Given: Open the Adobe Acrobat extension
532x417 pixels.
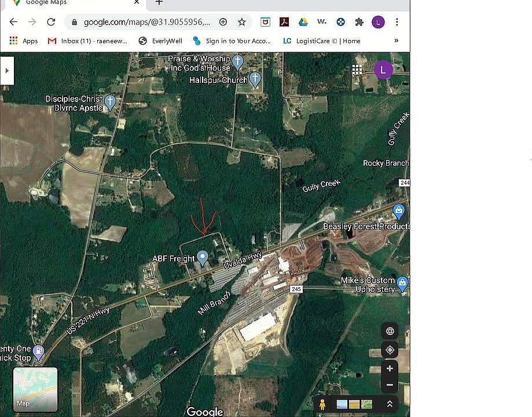Looking at the screenshot, I should 284,22.
